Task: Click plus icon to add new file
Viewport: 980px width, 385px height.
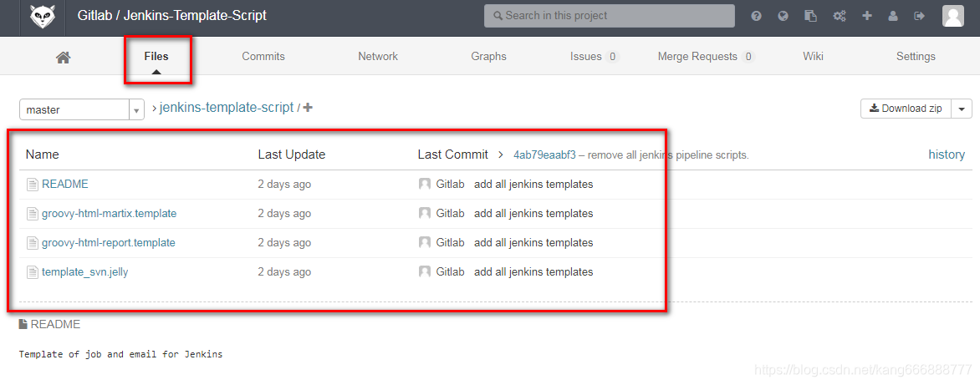Action: [x=308, y=108]
